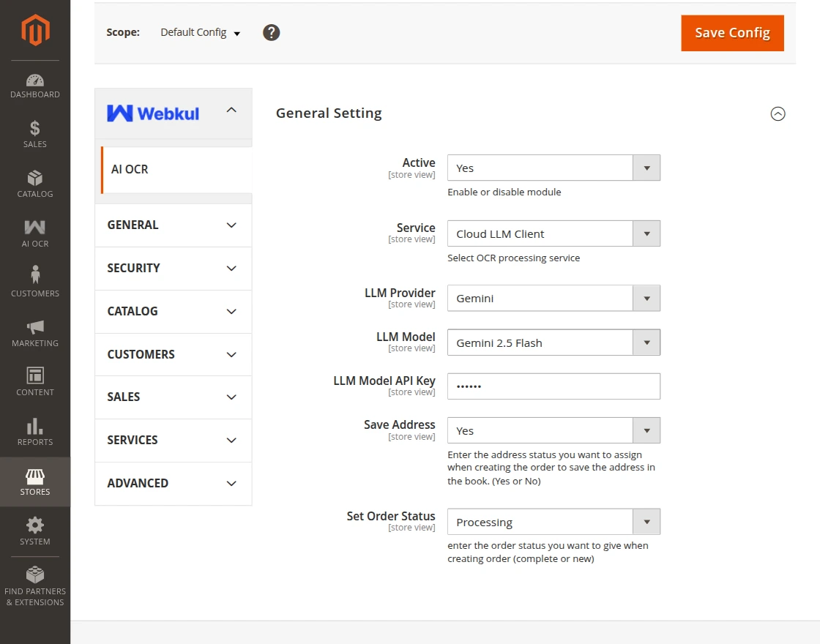Image resolution: width=820 pixels, height=644 pixels.
Task: Click the Save Config button
Action: (732, 33)
